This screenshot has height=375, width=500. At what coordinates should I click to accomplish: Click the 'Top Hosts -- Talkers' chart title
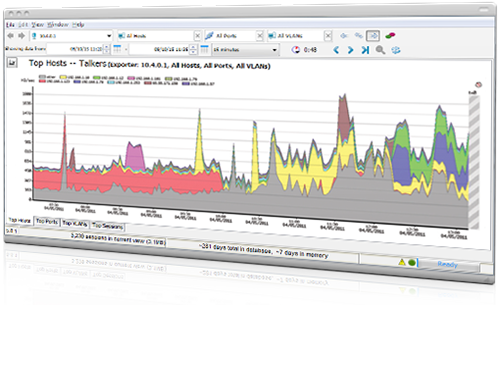[67, 63]
